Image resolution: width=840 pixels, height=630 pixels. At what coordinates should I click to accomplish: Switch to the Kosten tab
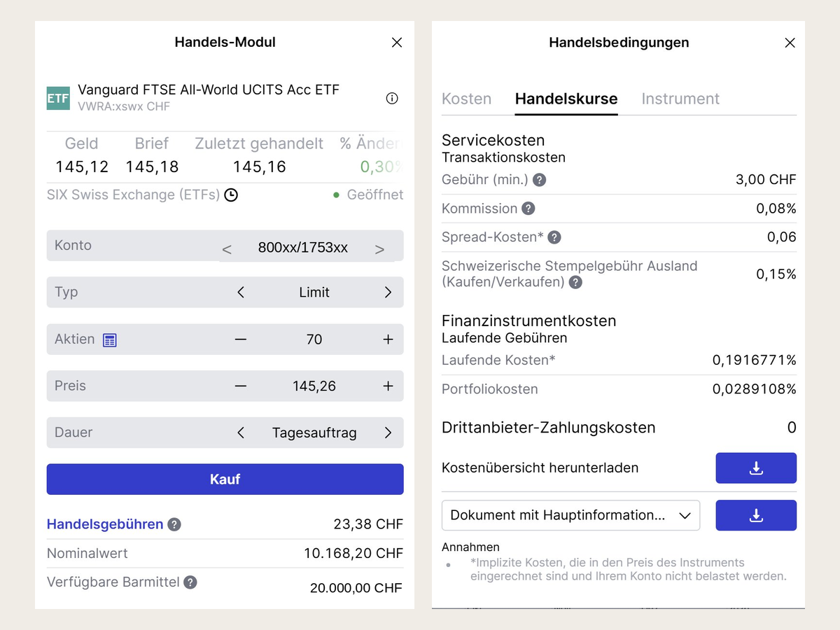click(x=466, y=99)
